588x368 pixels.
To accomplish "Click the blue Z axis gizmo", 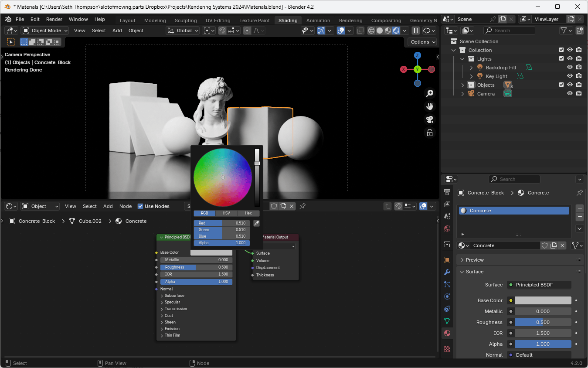I will click(x=418, y=55).
